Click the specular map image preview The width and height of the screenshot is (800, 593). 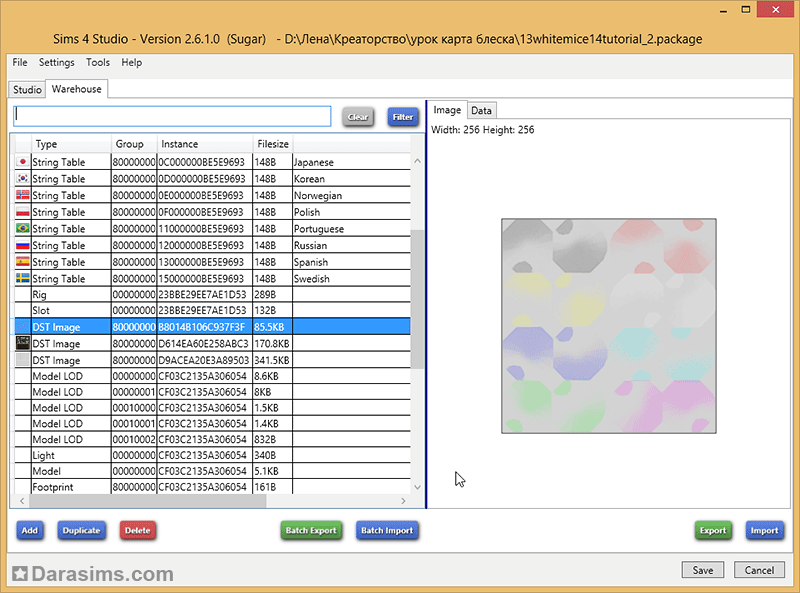coord(609,326)
